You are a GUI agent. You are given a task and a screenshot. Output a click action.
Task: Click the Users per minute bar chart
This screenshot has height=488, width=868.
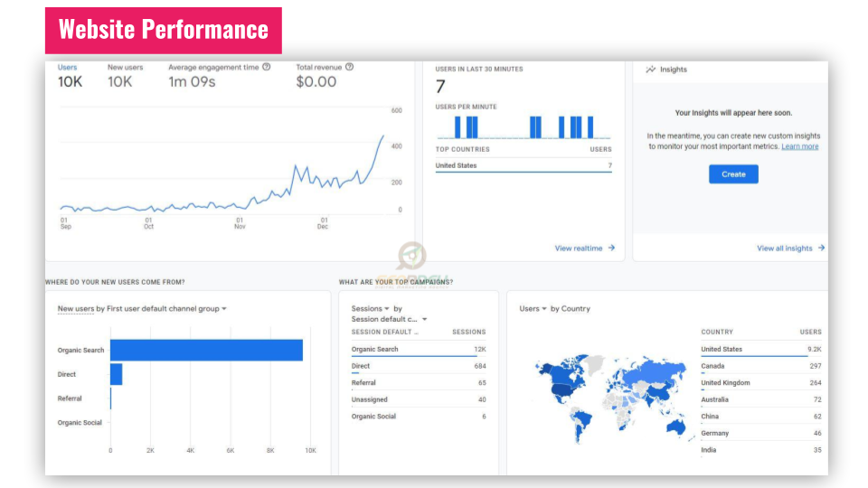(x=524, y=127)
